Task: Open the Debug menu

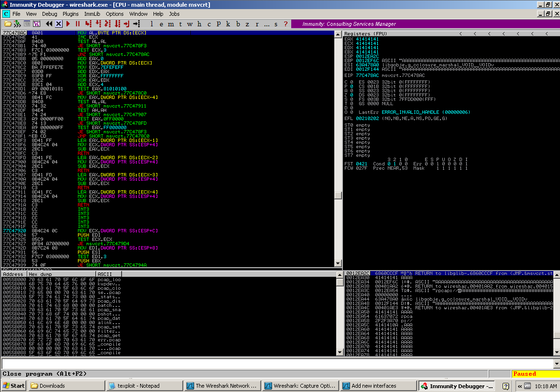Action: [x=49, y=14]
